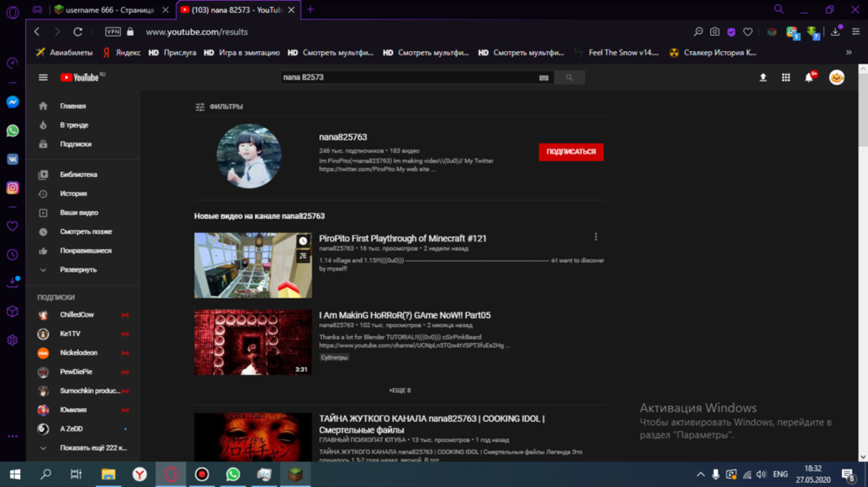Click the nana825763 channel avatar

(248, 156)
